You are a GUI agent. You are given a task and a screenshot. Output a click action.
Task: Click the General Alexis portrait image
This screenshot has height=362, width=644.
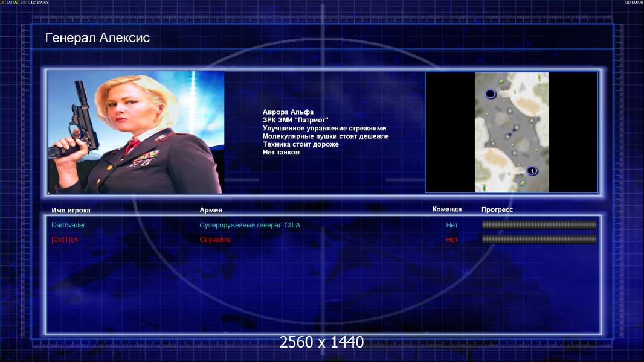(136, 132)
